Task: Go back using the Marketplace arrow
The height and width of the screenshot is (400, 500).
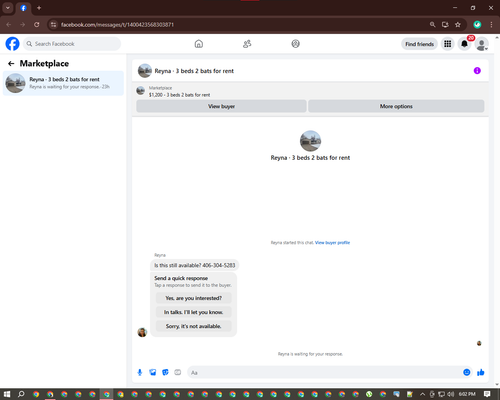Action: pyautogui.click(x=11, y=63)
